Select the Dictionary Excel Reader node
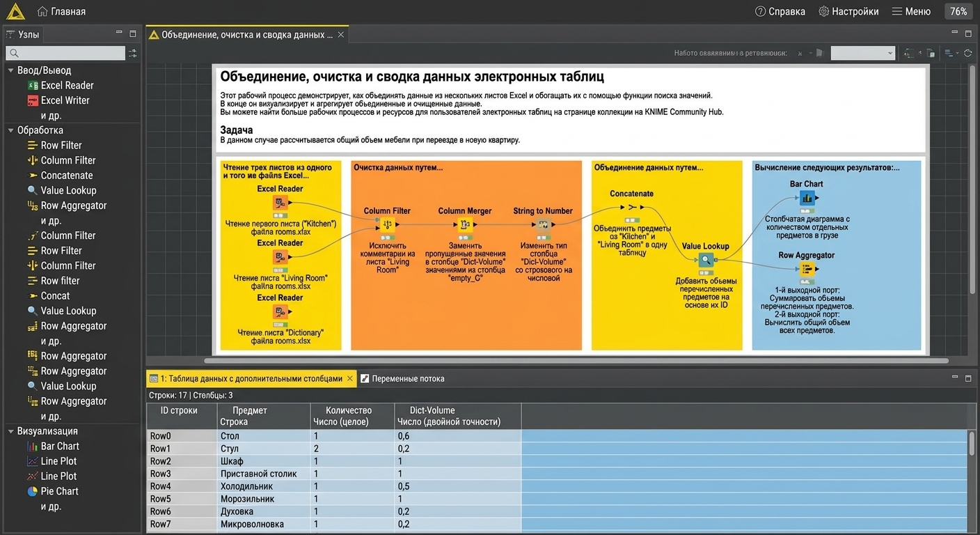The image size is (980, 535). (280, 312)
